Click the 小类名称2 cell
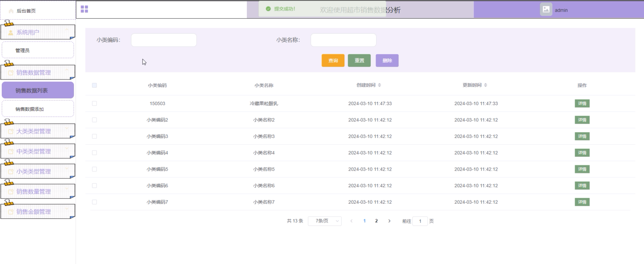 (x=264, y=120)
